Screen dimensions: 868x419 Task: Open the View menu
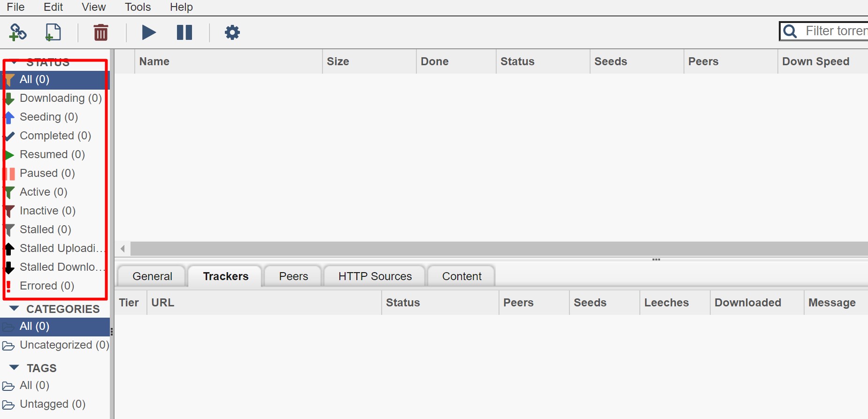[x=93, y=7]
